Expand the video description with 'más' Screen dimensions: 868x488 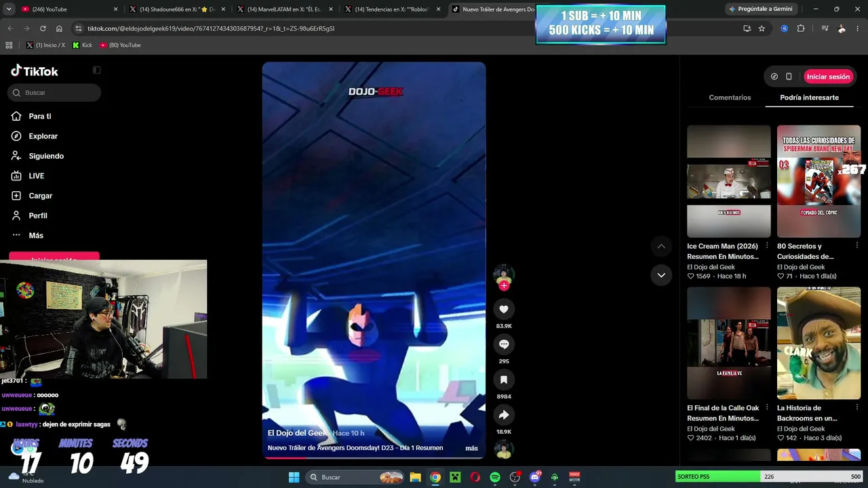coord(471,448)
